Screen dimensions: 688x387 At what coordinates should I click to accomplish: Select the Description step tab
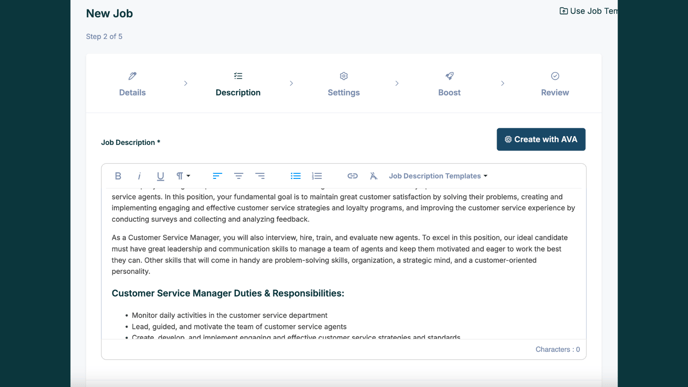tap(238, 84)
